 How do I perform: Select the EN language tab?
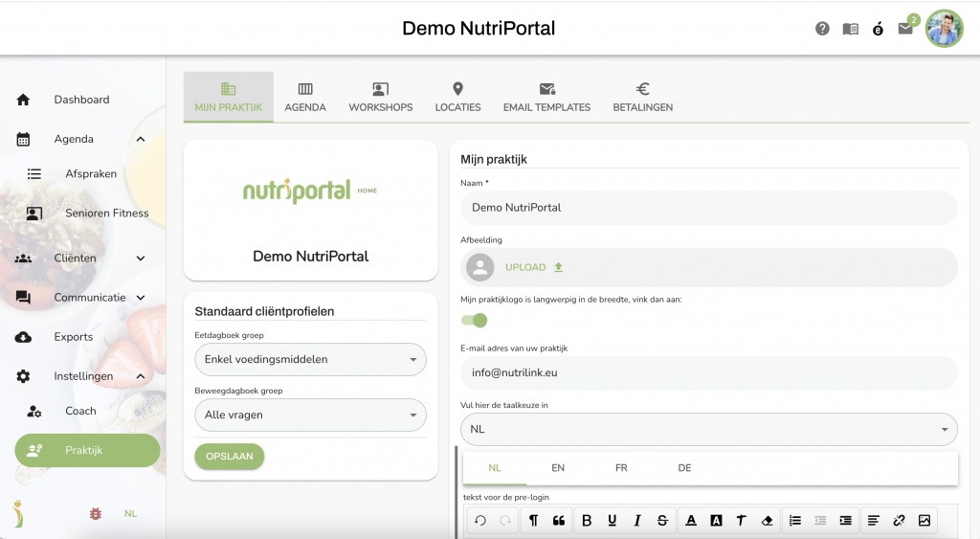pyautogui.click(x=558, y=468)
